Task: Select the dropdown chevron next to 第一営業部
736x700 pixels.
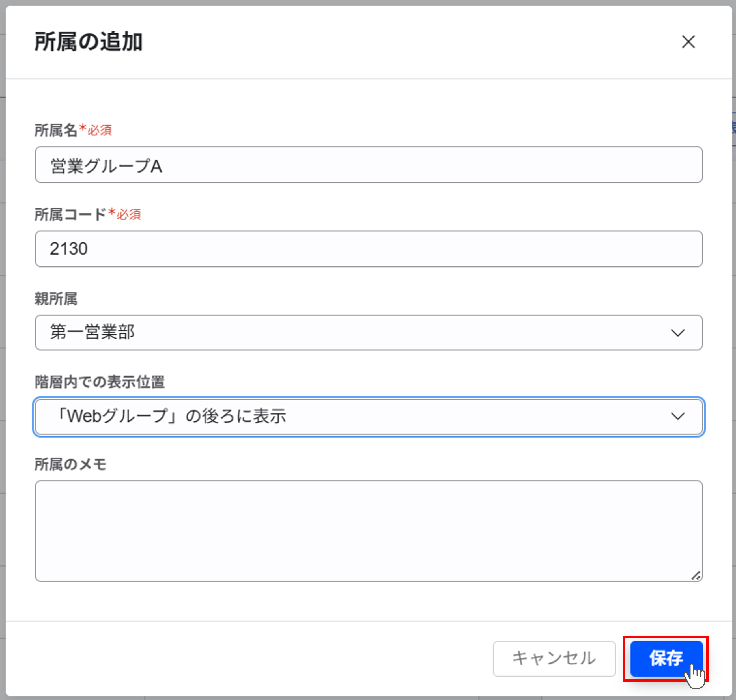Action: point(677,333)
